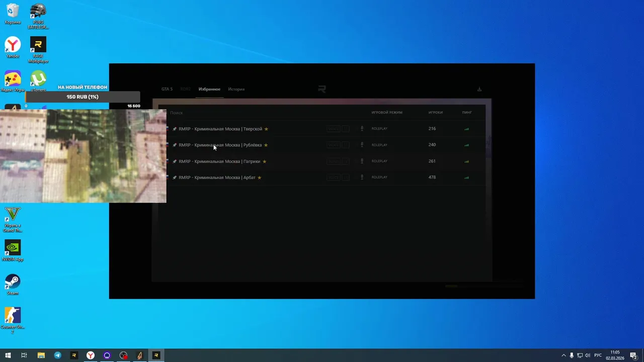Click the player count 478
This screenshot has width=644, height=362.
coord(432,177)
